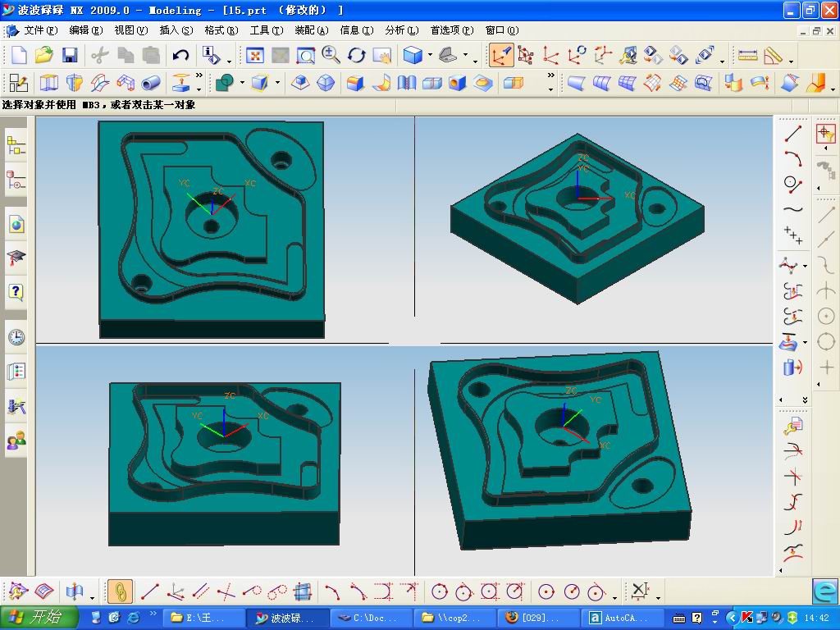Screen dimensions: 840x630
Task: Toggle the End point snap option
Action: [x=826, y=215]
